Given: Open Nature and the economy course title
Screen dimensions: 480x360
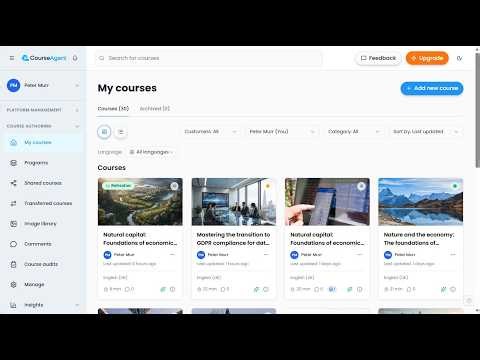Looking at the screenshot, I should pyautogui.click(x=419, y=239).
